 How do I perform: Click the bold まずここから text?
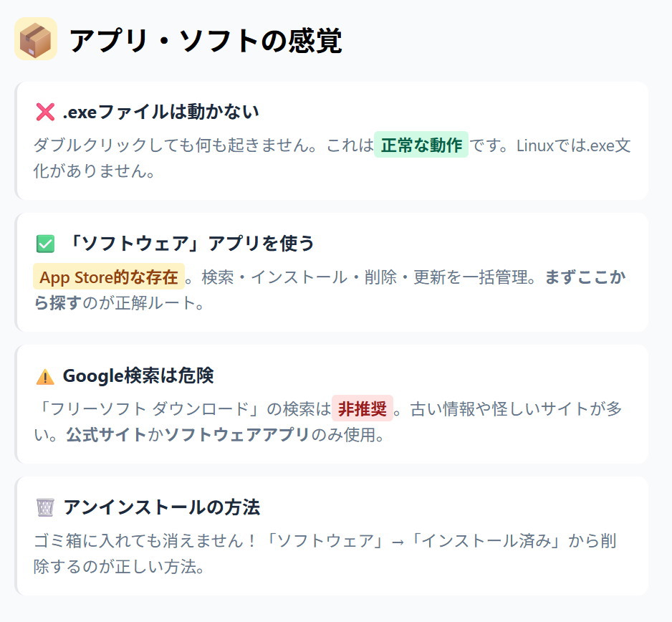point(585,277)
